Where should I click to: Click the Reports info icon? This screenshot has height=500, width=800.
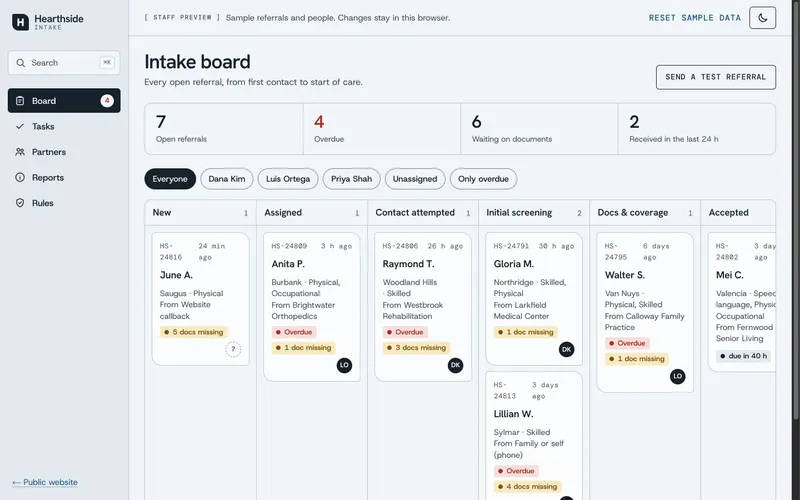(x=20, y=178)
